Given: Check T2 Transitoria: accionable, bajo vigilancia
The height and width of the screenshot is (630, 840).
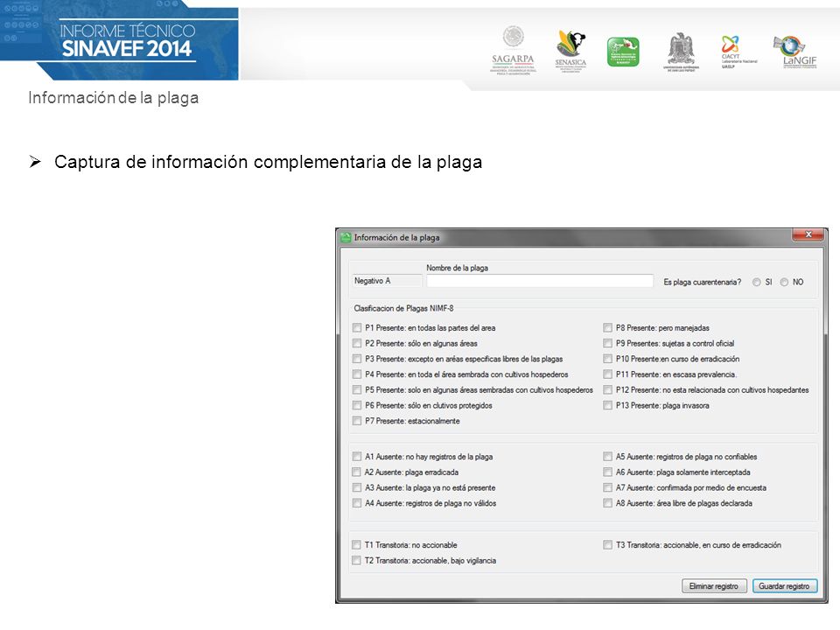Looking at the screenshot, I should (x=356, y=560).
